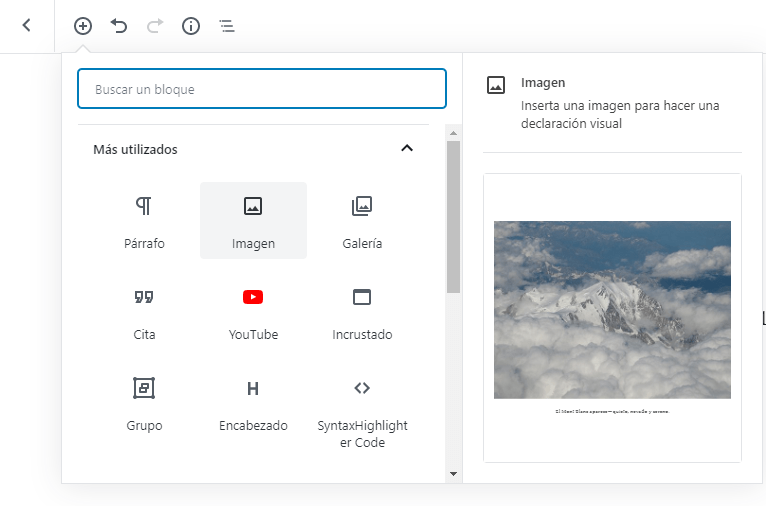Click the redo arrow icon

click(154, 26)
